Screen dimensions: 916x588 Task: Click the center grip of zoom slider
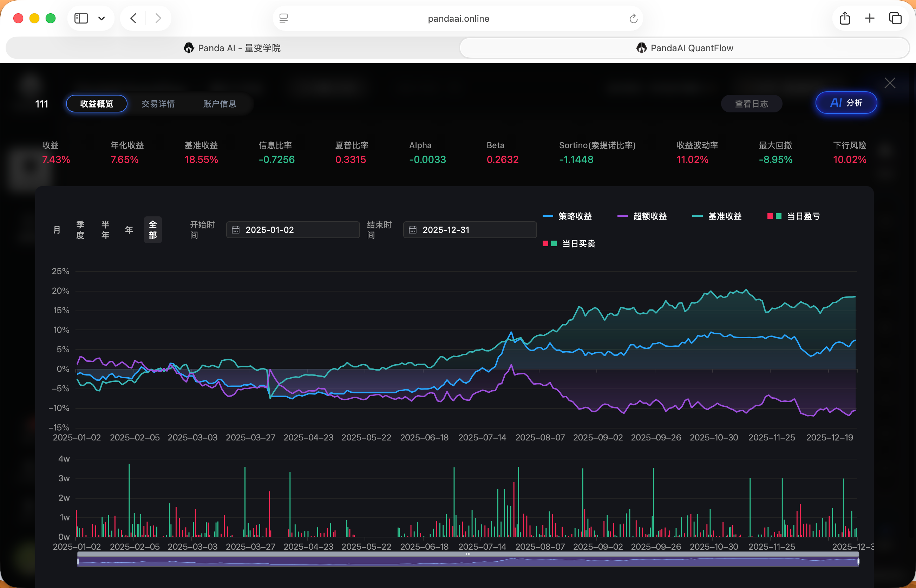coord(468,554)
